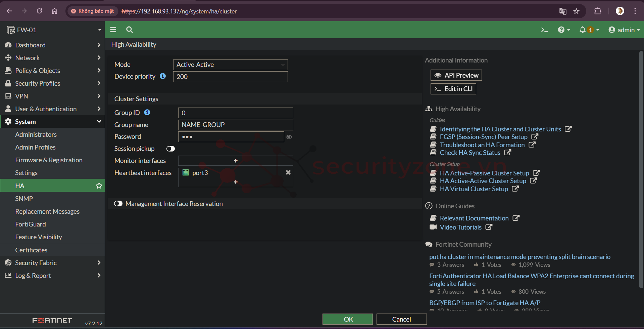Viewport: 644px width, 329px height.
Task: Click the search magnifier icon
Action: [130, 30]
